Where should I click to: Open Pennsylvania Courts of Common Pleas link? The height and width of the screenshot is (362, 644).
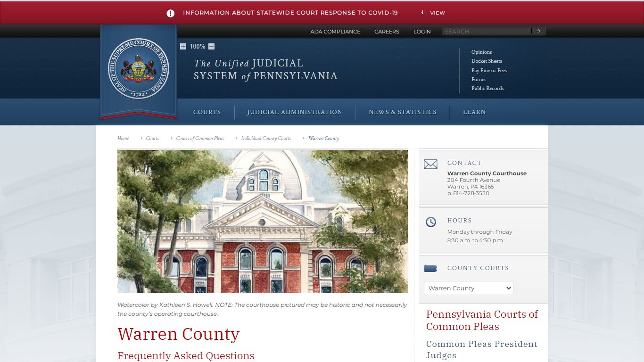tap(482, 321)
